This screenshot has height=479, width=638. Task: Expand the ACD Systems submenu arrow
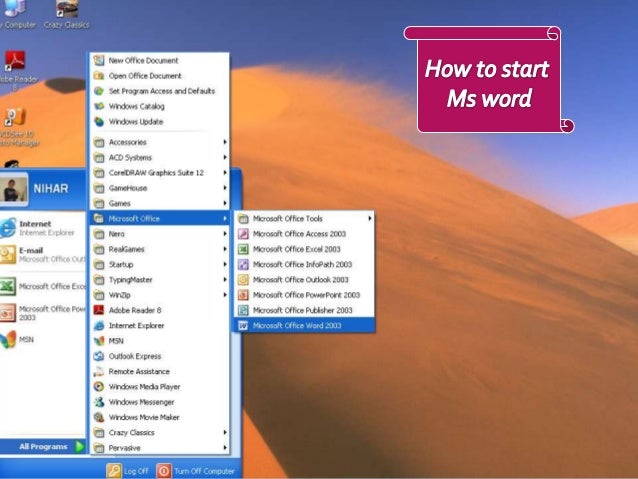(225, 157)
